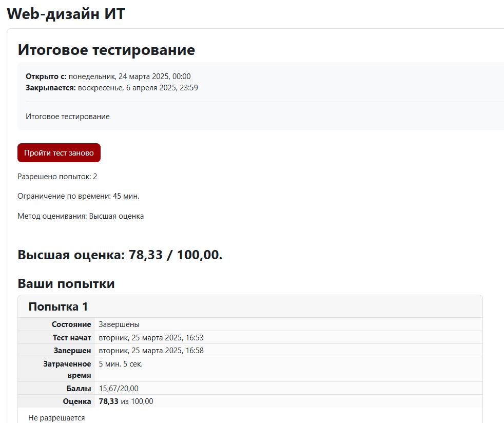Click the 'Ваши попытки' heading
The height and width of the screenshot is (423, 504).
[x=66, y=283]
